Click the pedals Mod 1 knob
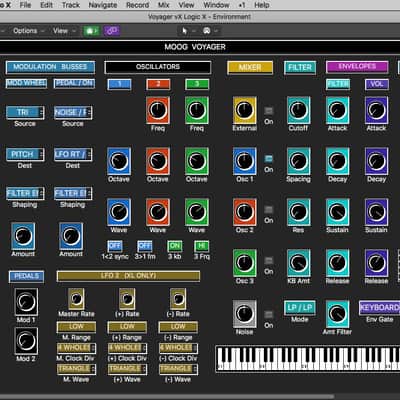This screenshot has height=400, width=400. click(x=26, y=302)
